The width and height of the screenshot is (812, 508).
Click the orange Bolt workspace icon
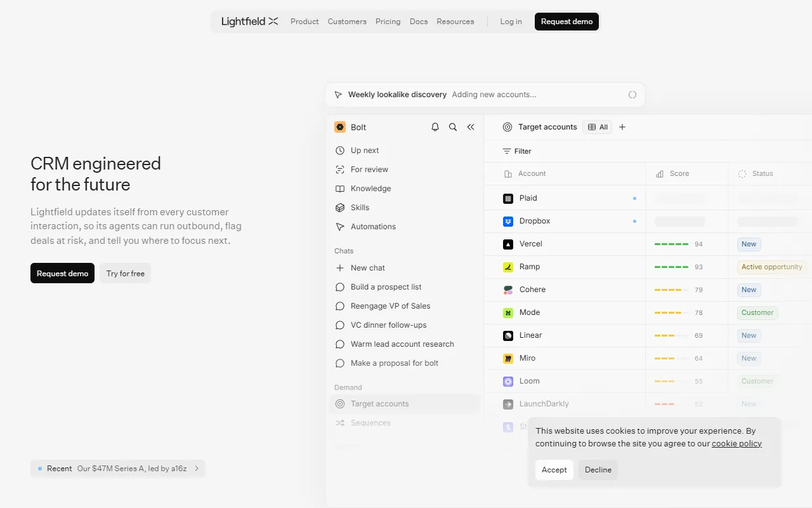(x=340, y=127)
